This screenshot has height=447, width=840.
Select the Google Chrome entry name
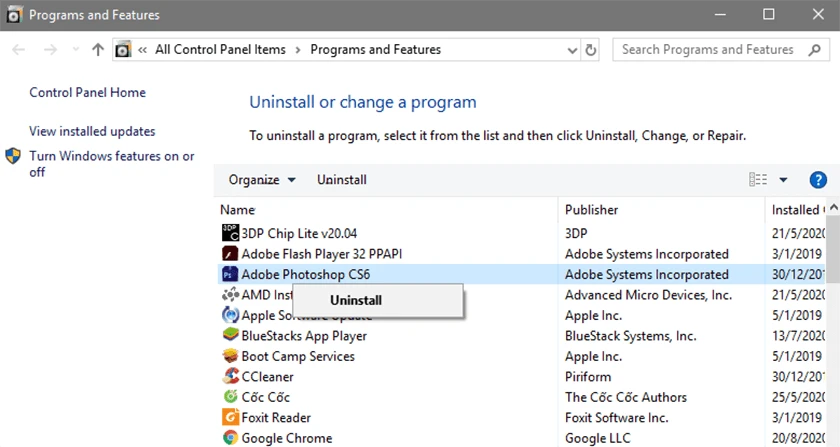[287, 437]
